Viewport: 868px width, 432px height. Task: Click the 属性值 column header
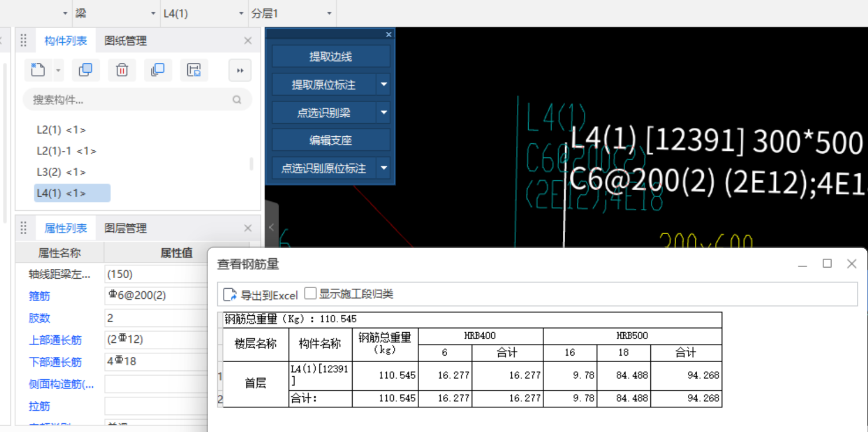click(x=177, y=253)
